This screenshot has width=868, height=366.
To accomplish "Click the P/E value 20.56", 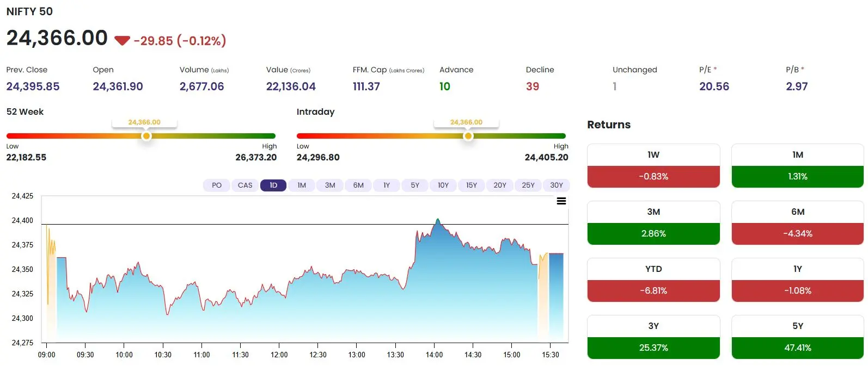I will click(714, 86).
